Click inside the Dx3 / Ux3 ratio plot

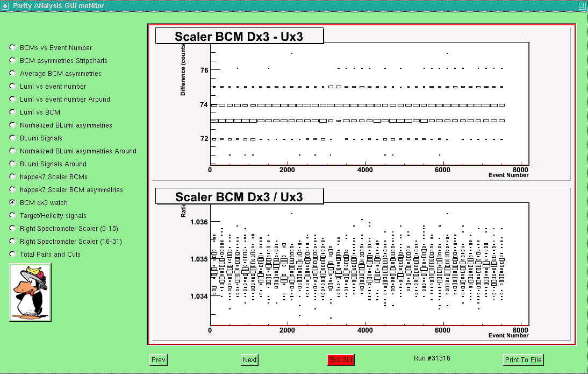point(369,264)
